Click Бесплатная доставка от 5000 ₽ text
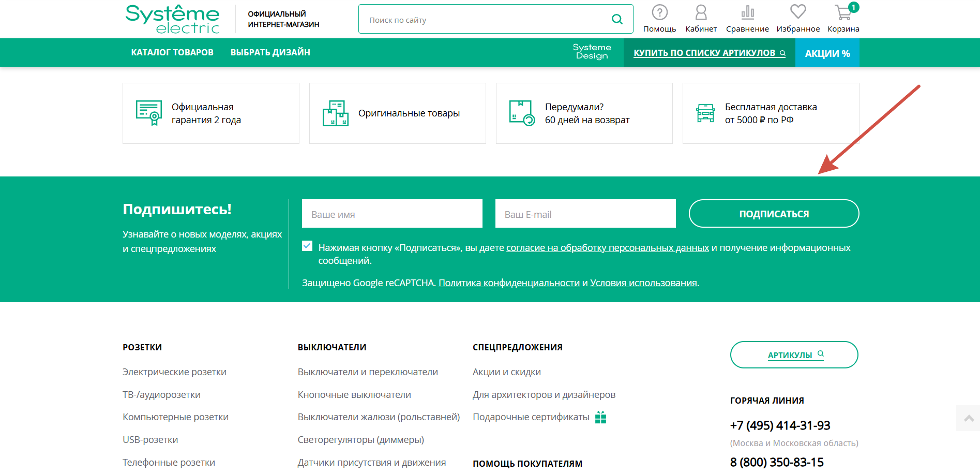This screenshot has width=980, height=474. [x=771, y=113]
